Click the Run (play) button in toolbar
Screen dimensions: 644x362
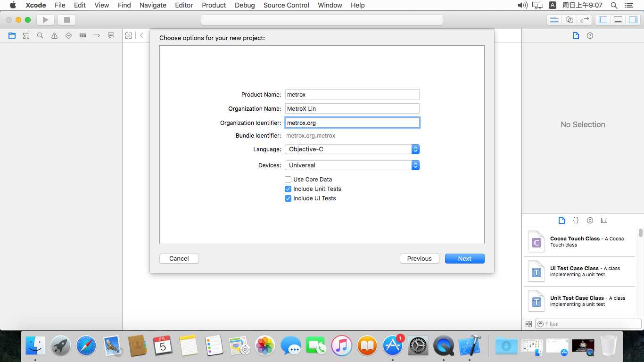pyautogui.click(x=46, y=20)
